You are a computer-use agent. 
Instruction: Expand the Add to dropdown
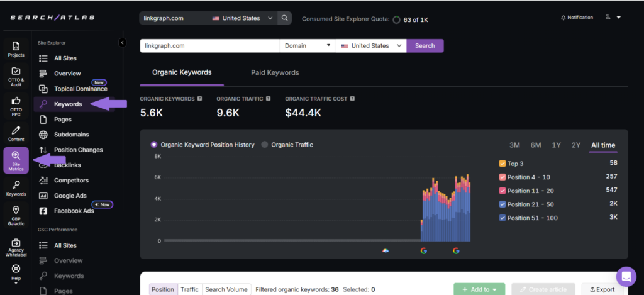(x=480, y=290)
